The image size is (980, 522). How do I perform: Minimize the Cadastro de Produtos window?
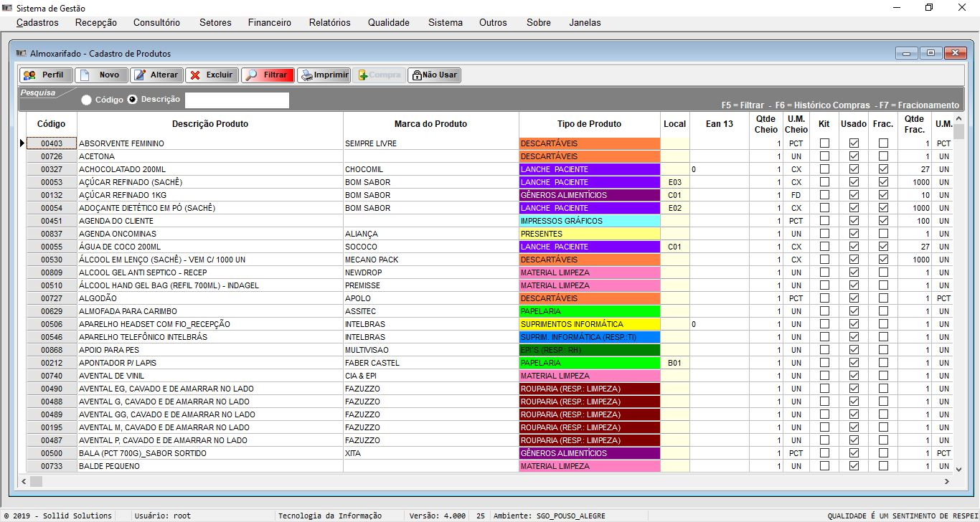click(x=907, y=53)
